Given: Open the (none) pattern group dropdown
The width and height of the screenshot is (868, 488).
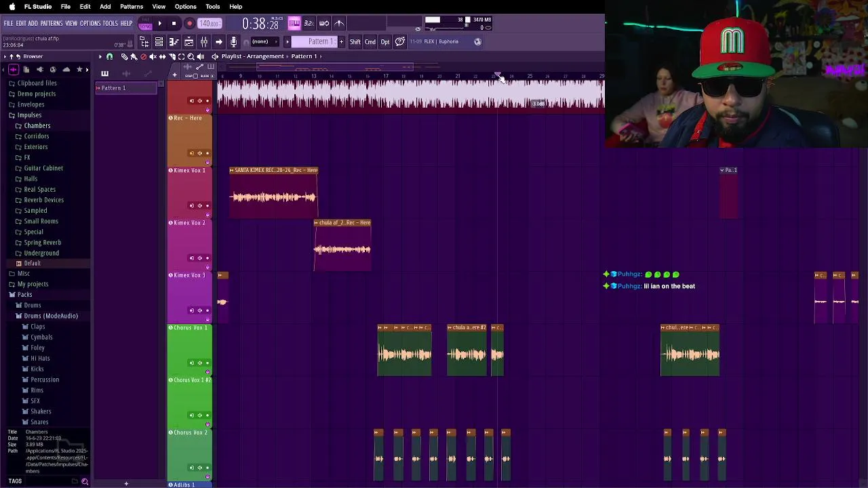Looking at the screenshot, I should pyautogui.click(x=265, y=42).
